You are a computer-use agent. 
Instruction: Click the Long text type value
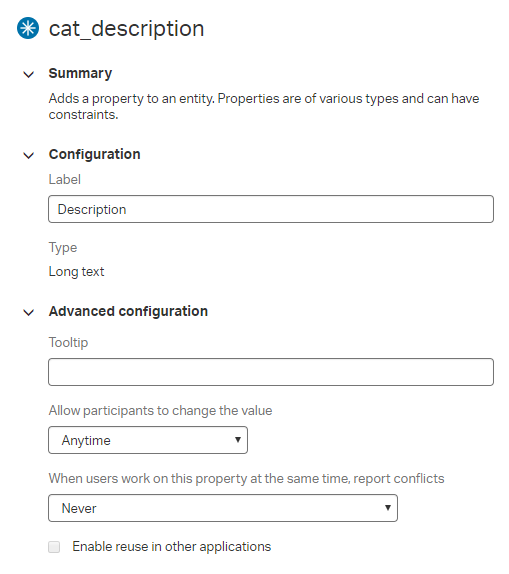coord(77,272)
